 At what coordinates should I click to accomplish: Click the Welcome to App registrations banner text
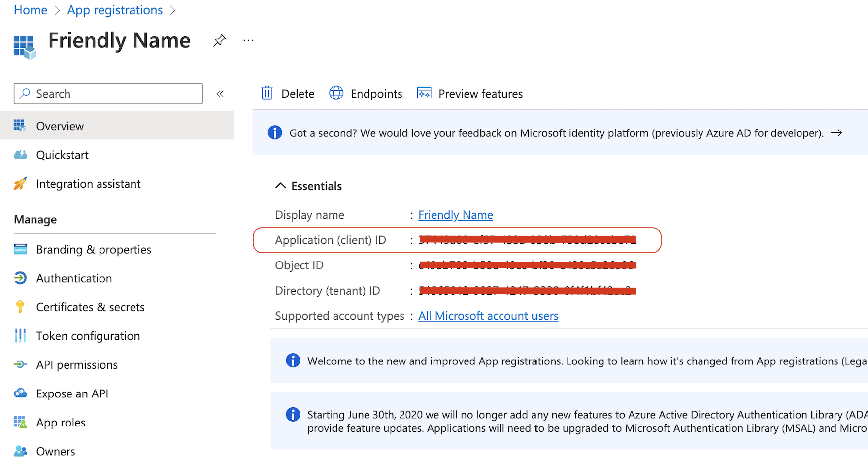[587, 361]
